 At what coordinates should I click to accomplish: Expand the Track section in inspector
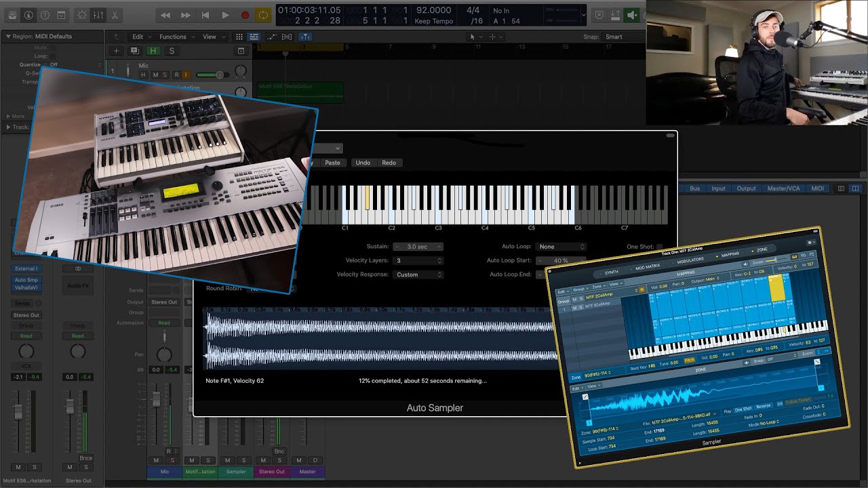8,127
